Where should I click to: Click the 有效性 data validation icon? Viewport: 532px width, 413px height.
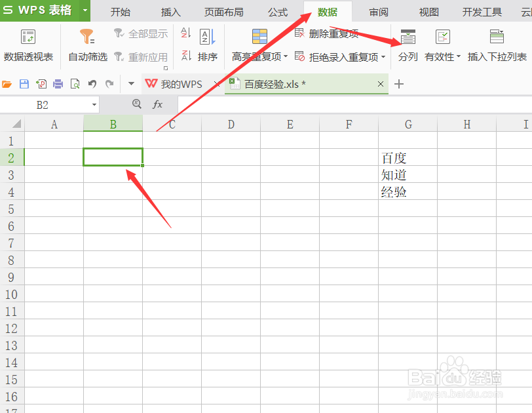pos(442,37)
